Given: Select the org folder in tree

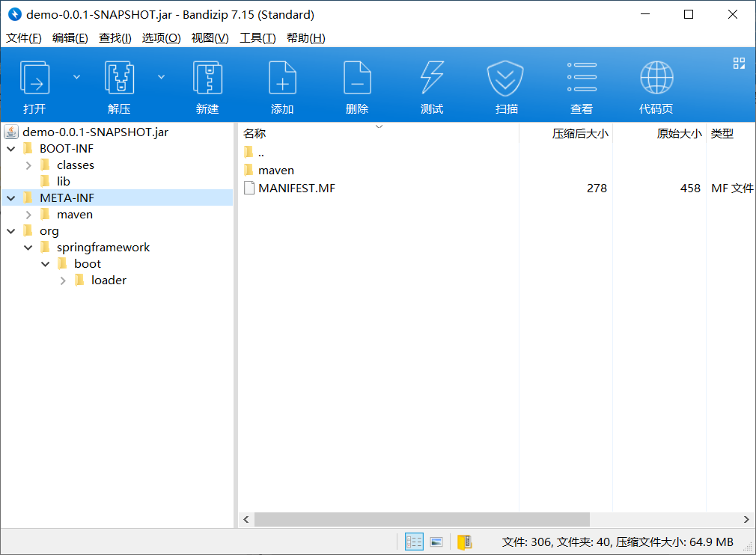Looking at the screenshot, I should (x=49, y=231).
